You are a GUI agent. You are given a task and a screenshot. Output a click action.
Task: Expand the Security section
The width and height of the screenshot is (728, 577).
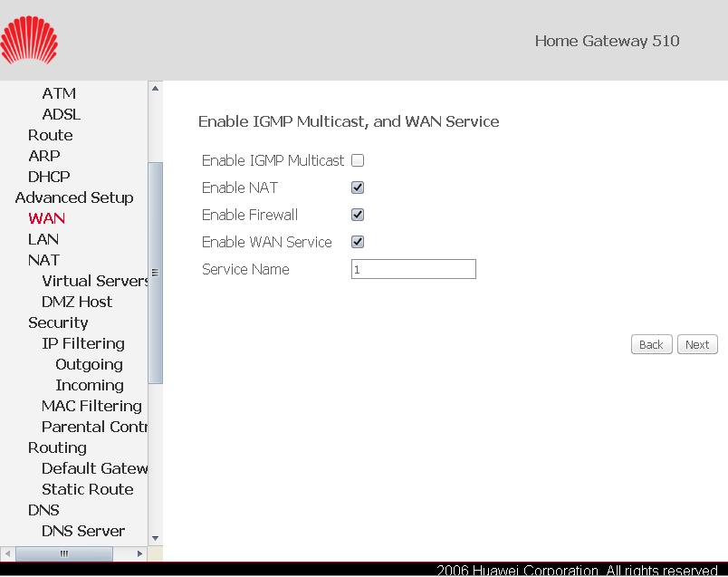tap(58, 322)
